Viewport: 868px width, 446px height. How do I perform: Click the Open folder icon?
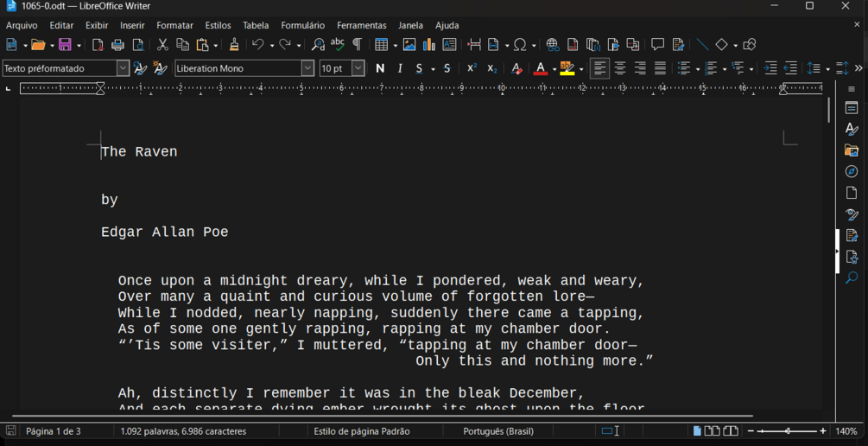tap(38, 45)
